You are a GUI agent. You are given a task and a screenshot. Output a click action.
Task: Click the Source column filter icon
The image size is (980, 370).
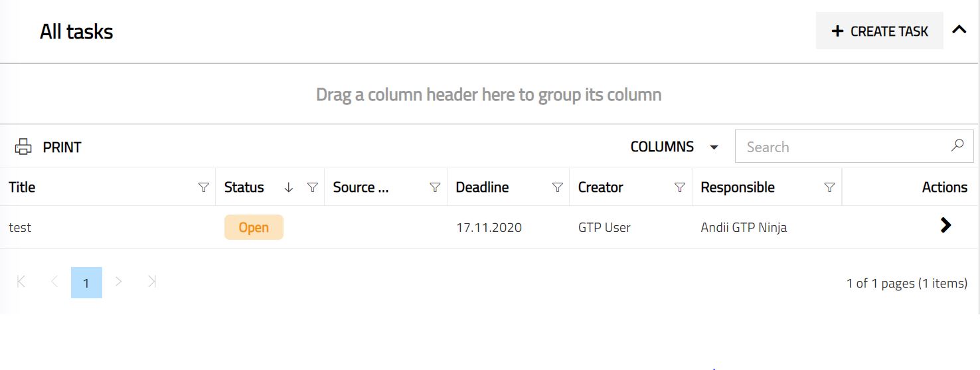click(x=435, y=188)
